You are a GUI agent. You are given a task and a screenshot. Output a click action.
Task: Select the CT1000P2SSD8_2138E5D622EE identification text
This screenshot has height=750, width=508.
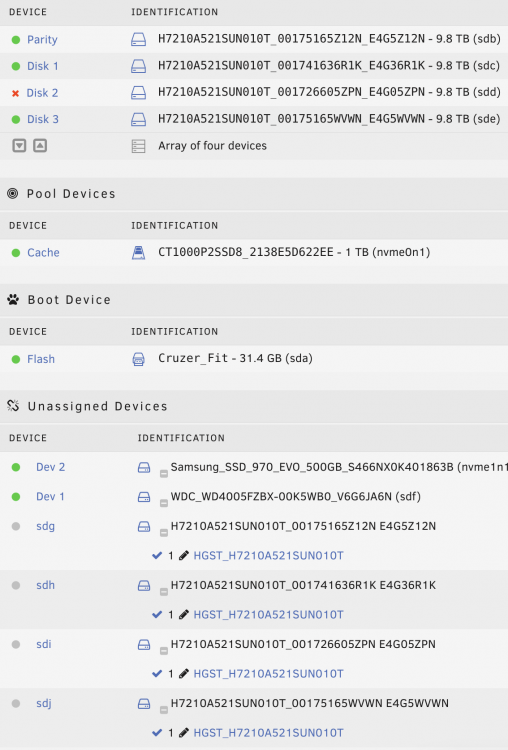(246, 252)
